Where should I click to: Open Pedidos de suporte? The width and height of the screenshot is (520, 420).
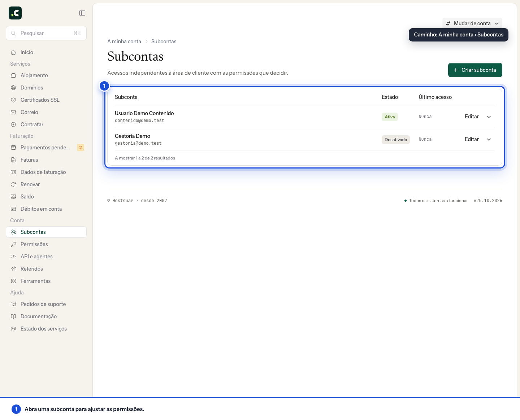click(x=46, y=304)
